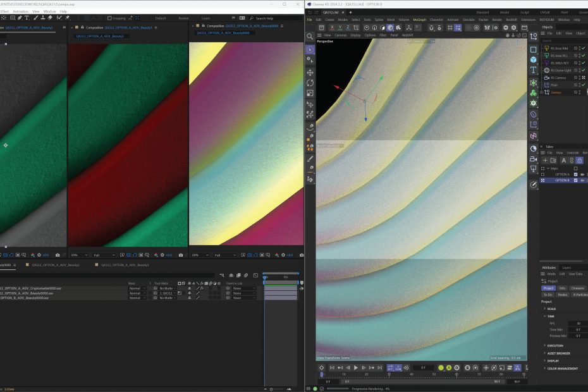The width and height of the screenshot is (588, 392).
Task: Open the Redshift menu in Cinema 4D menu bar
Action: tap(511, 20)
